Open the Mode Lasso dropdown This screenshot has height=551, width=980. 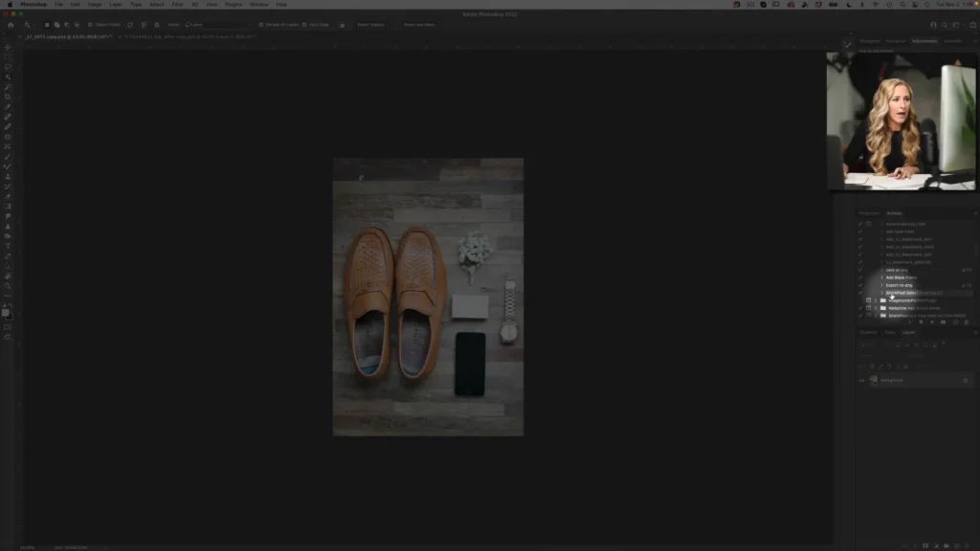click(217, 25)
